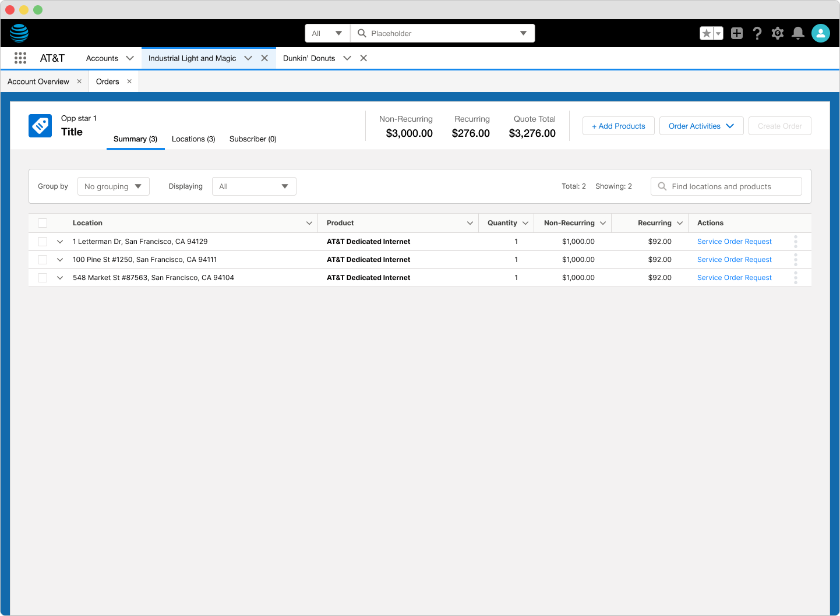Toggle the select-all rows checkbox
840x616 pixels.
pyautogui.click(x=43, y=223)
